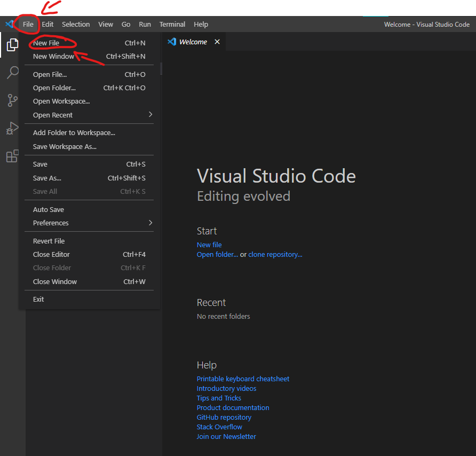This screenshot has width=476, height=456.
Task: Choose New Window menu entry
Action: 89,56
